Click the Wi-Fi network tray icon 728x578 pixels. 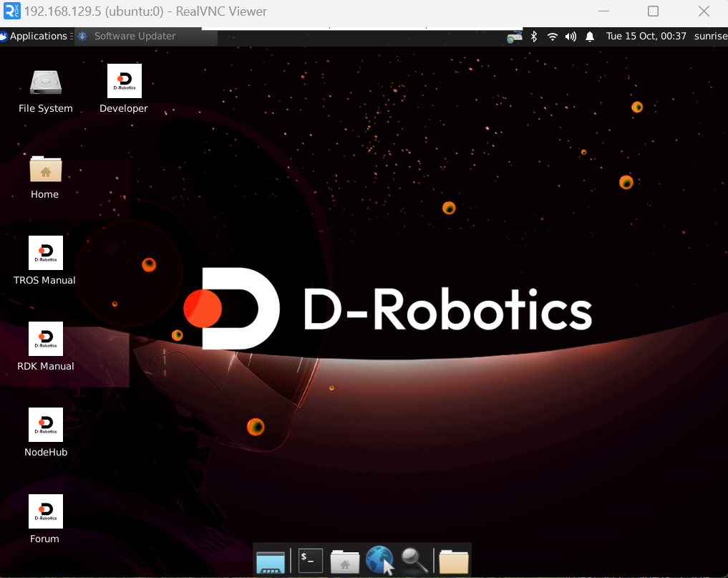tap(552, 37)
